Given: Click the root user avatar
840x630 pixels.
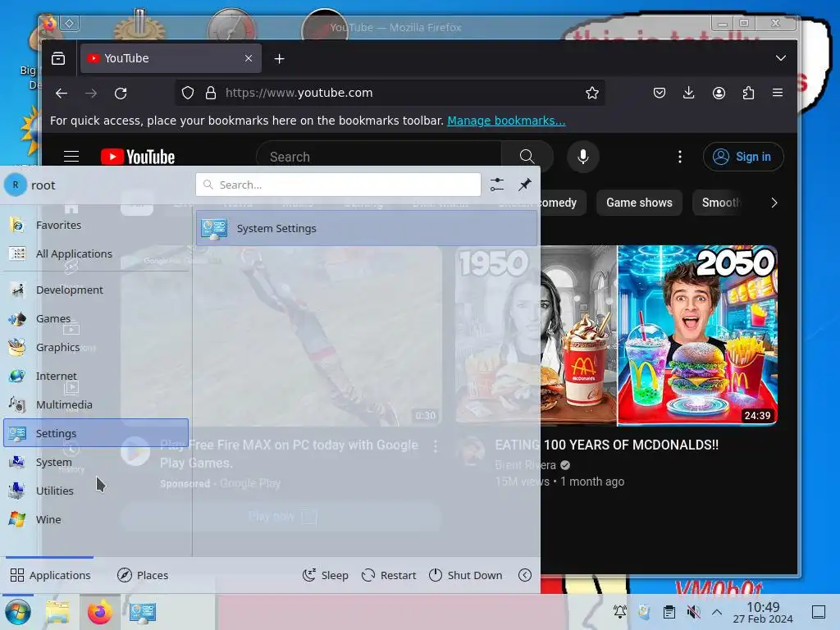Looking at the screenshot, I should click(16, 185).
